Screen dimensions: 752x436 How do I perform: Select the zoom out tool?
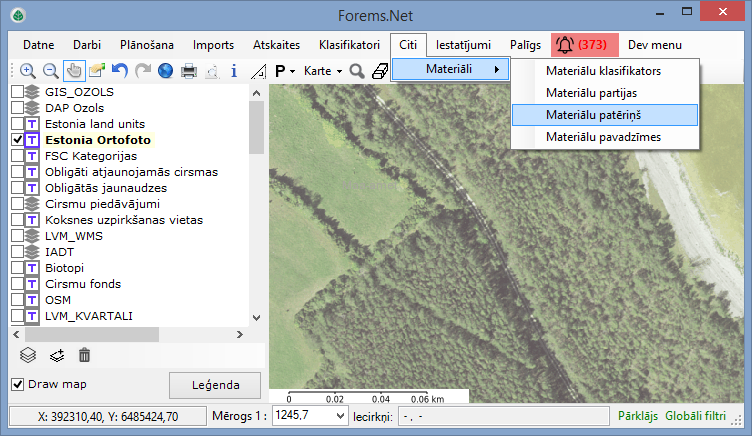(x=51, y=71)
